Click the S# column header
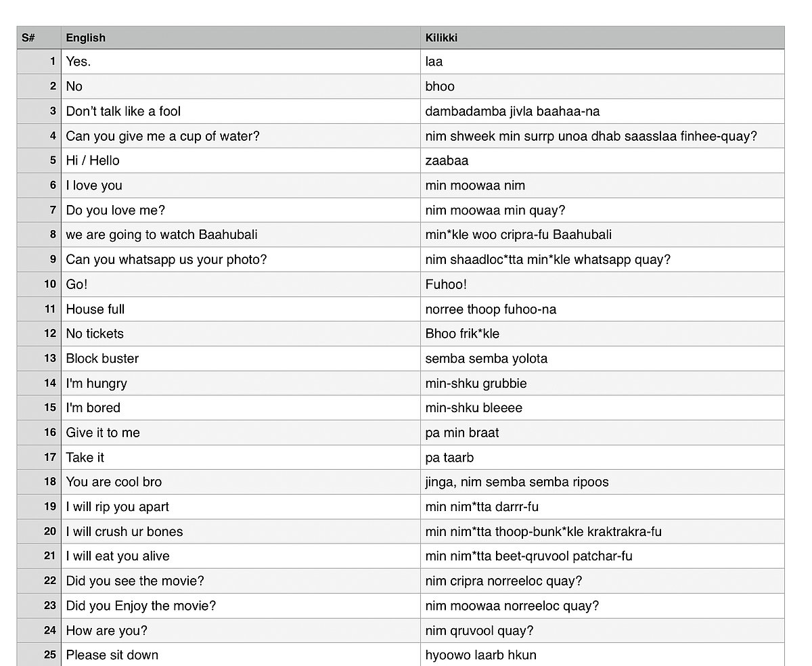 click(39, 38)
